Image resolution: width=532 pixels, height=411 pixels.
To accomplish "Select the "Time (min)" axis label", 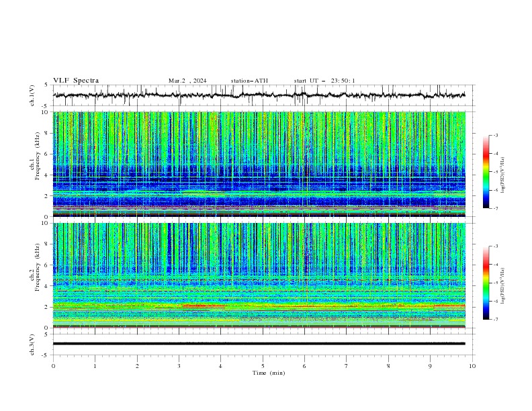I will tap(269, 373).
